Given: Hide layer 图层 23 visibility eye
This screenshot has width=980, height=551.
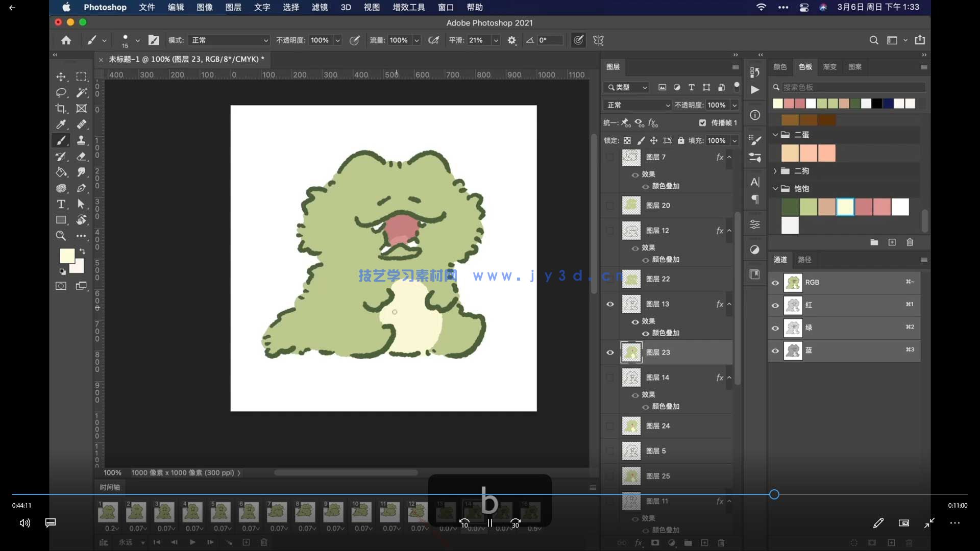Looking at the screenshot, I should [x=610, y=353].
